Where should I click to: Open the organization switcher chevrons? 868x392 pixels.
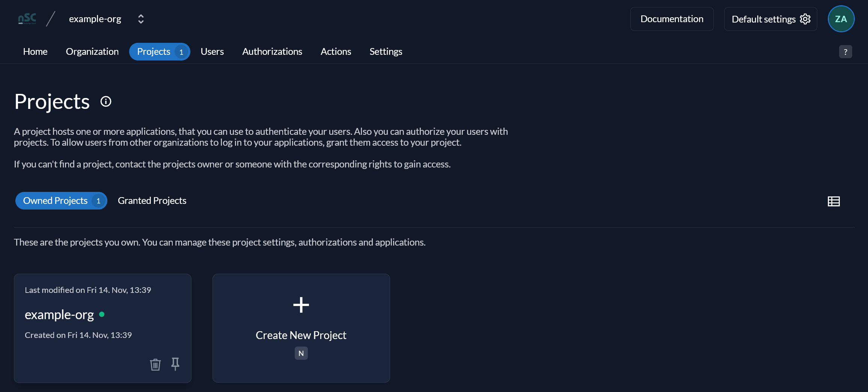click(141, 19)
